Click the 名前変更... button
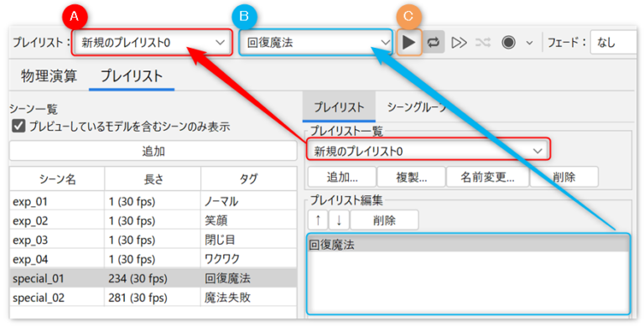 click(x=487, y=177)
